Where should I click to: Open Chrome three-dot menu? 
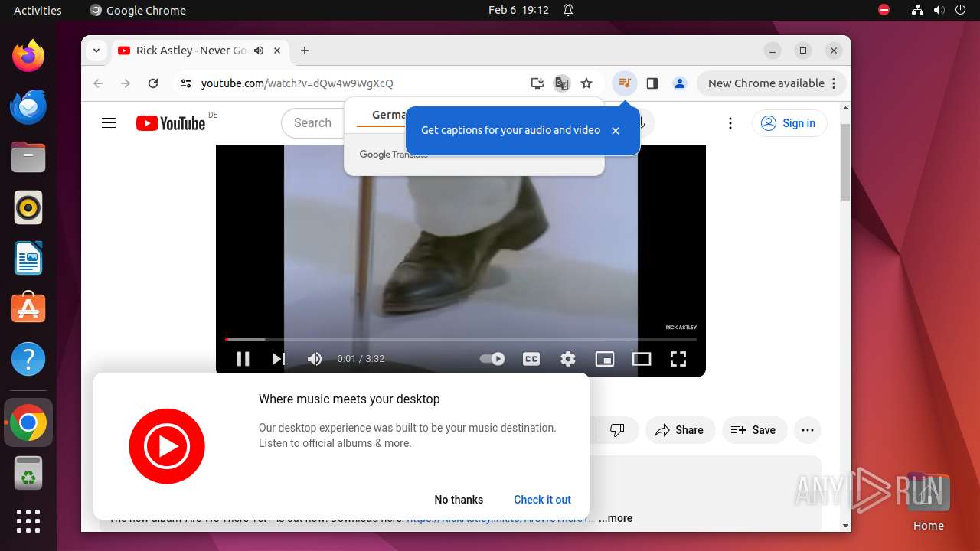click(x=835, y=83)
